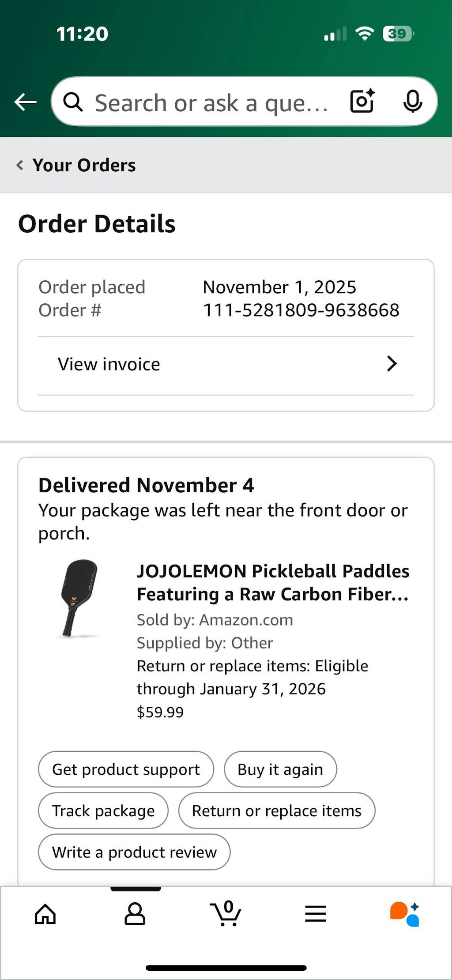Launch Rufus AI assistant icon
Screen dimensions: 452x980
405,914
